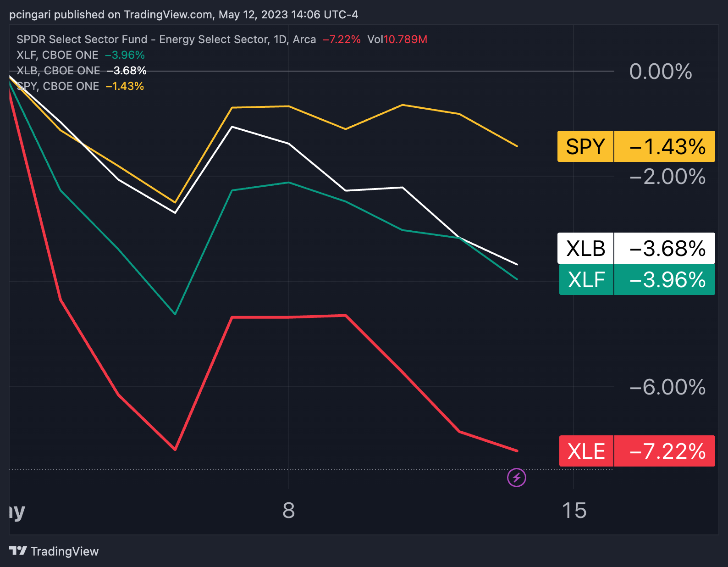This screenshot has height=567, width=728.
Task: Click the date label 8 on time axis
Action: pos(288,511)
